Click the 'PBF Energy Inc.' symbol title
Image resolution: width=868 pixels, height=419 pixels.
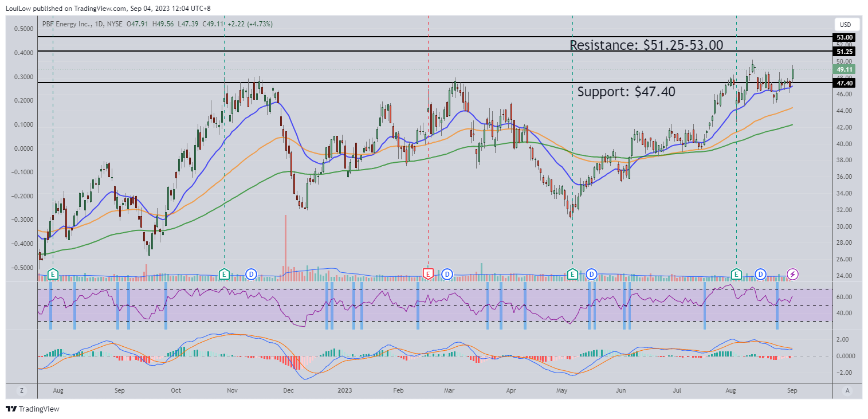[x=66, y=24]
